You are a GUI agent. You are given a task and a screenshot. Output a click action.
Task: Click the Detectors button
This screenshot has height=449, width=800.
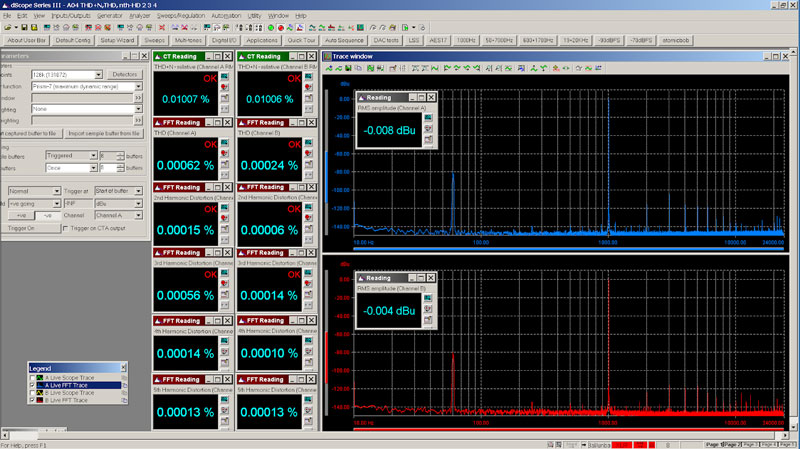[x=125, y=74]
